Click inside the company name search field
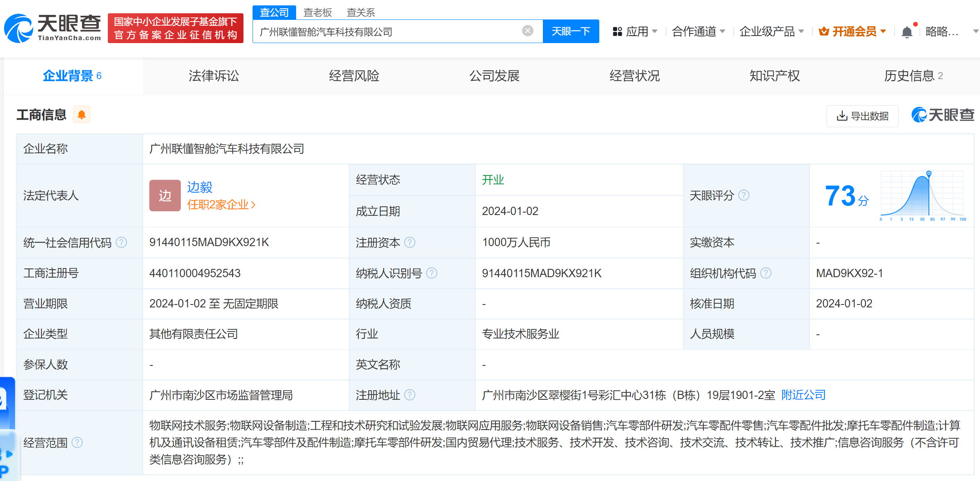Viewport: 980px width, 481px height. pos(386,31)
